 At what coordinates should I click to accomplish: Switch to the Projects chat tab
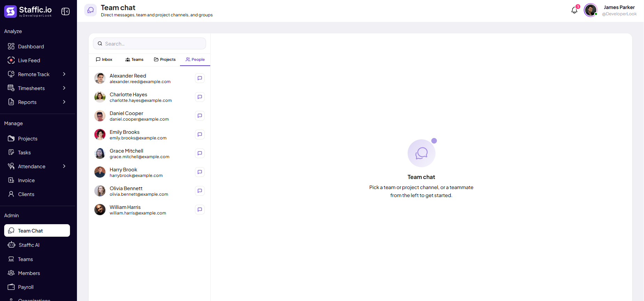click(x=165, y=59)
